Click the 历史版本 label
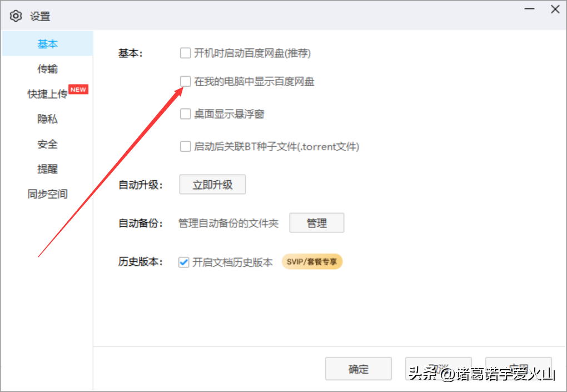Image resolution: width=567 pixels, height=392 pixels. (140, 261)
